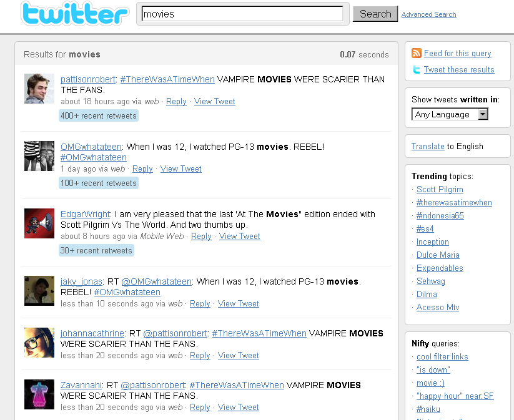Open the Expendables trending topic
The width and height of the screenshot is (514, 420).
[440, 268]
